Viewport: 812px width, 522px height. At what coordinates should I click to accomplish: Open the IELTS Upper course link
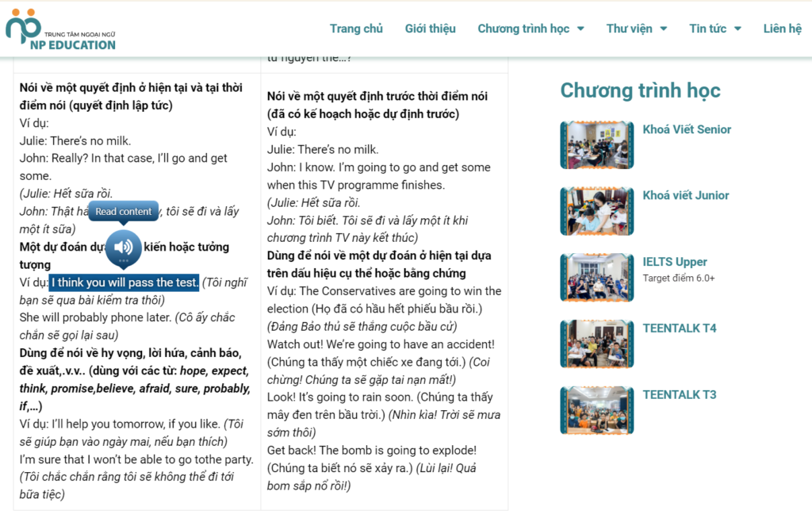click(x=675, y=262)
